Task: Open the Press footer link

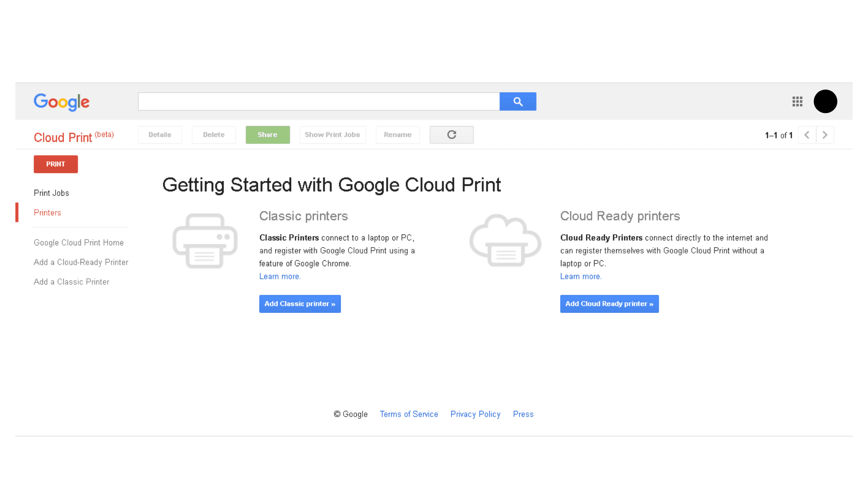Action: [x=523, y=414]
